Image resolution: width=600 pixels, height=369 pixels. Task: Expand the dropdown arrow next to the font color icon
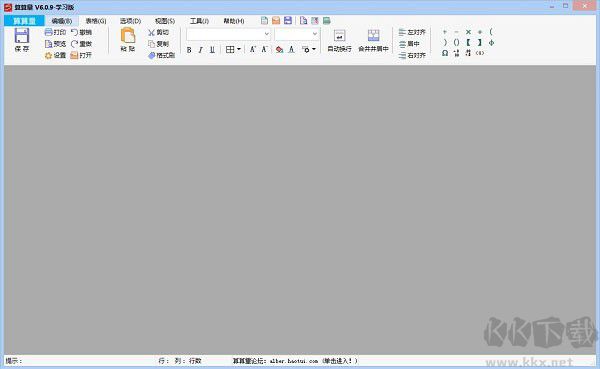pyautogui.click(x=314, y=49)
